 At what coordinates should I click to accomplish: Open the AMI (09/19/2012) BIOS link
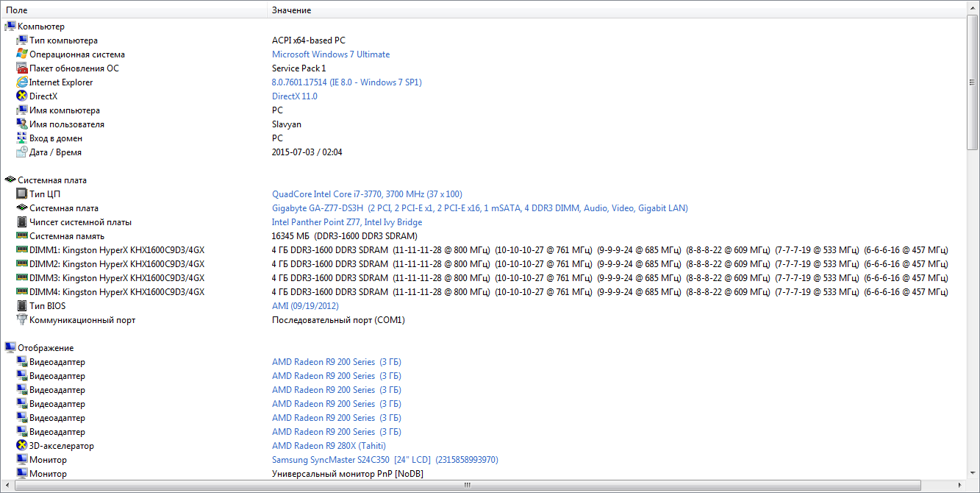click(305, 306)
